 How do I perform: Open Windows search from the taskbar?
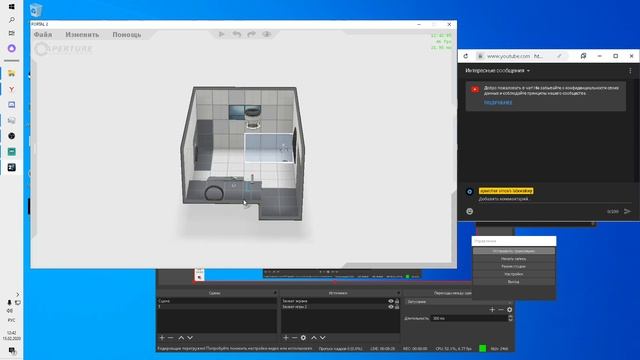(x=11, y=20)
